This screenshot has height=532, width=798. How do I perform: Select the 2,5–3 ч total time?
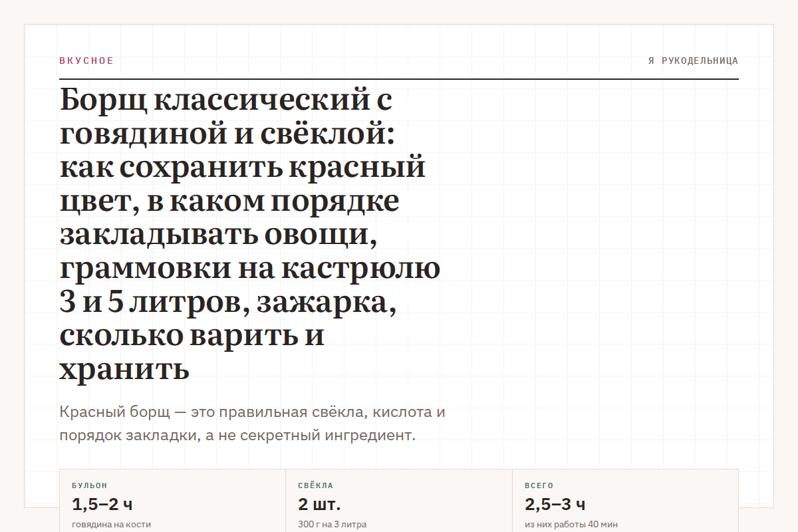pyautogui.click(x=555, y=504)
